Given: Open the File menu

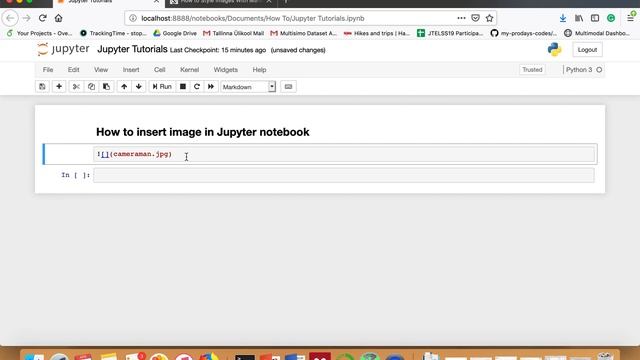Looking at the screenshot, I should (48, 70).
